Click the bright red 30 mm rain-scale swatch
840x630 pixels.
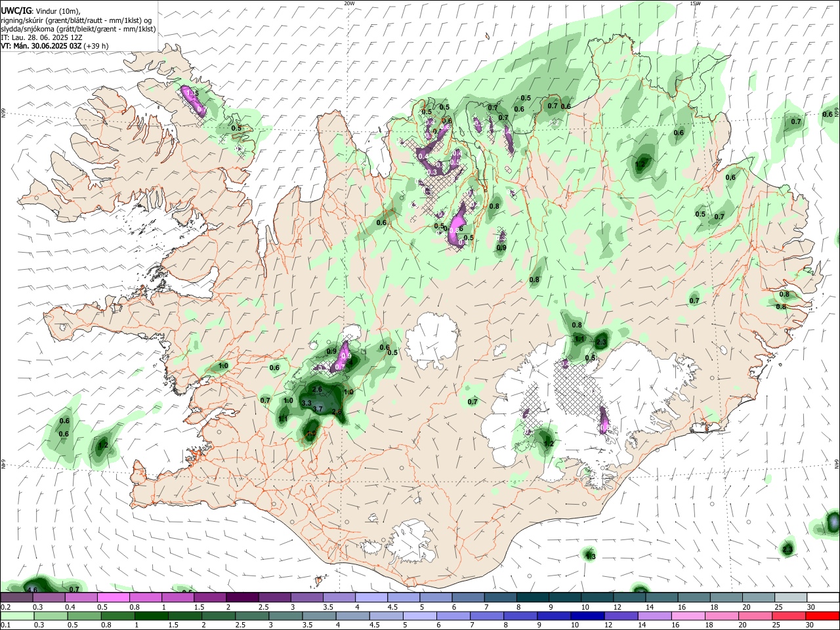click(x=823, y=616)
